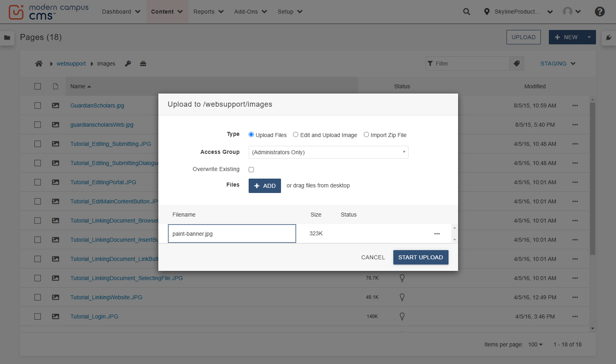
Task: Open the Dashboard menu
Action: click(x=121, y=12)
